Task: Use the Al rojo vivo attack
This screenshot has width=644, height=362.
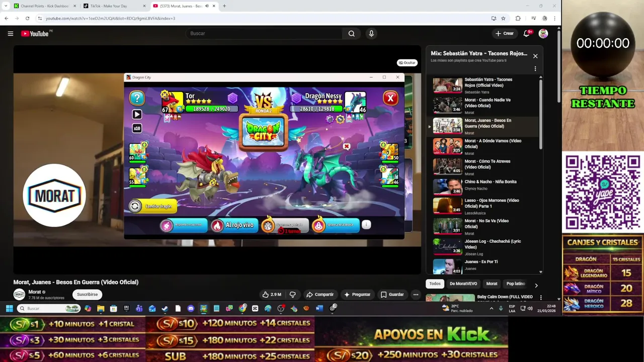Action: tap(234, 226)
